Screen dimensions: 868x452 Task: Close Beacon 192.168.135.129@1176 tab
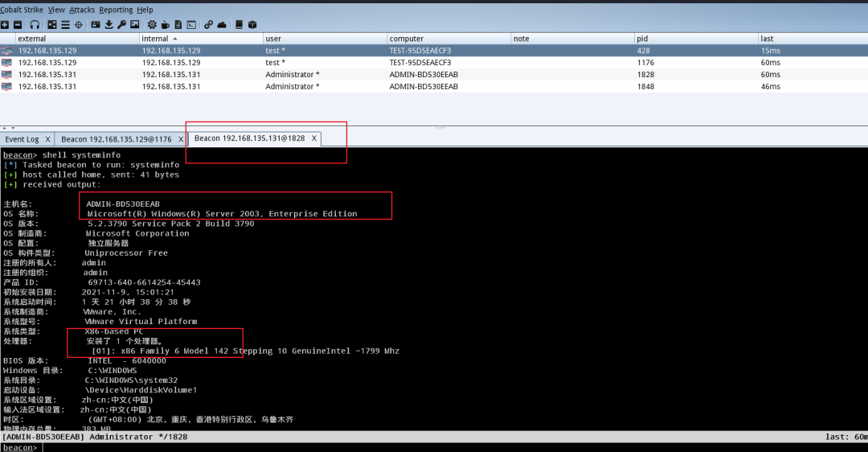181,139
